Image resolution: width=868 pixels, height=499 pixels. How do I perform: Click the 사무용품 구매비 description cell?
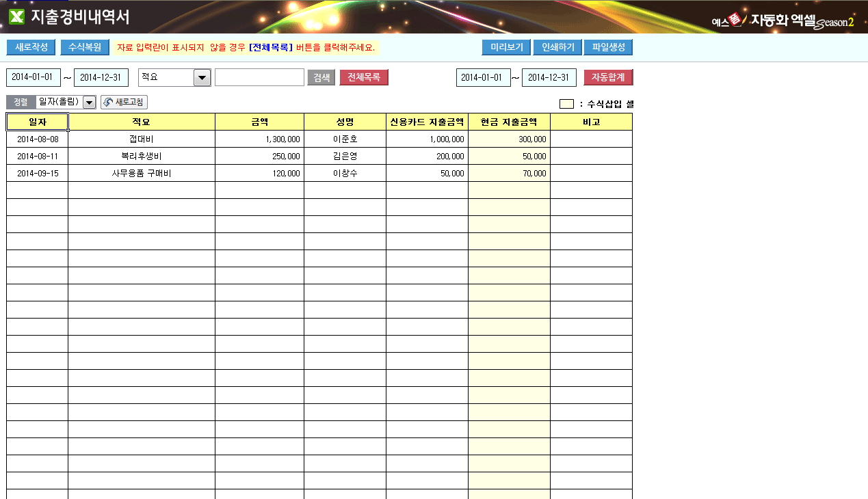[x=142, y=173]
